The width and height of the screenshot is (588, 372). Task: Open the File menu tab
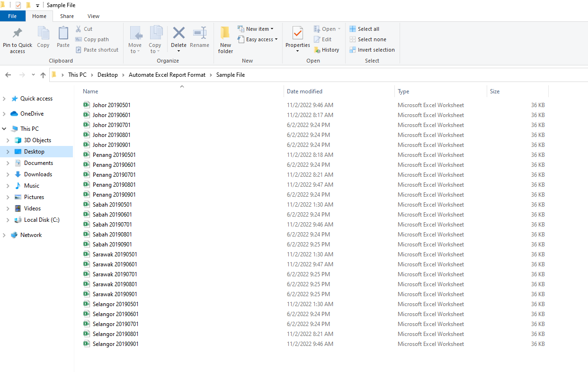tap(12, 16)
